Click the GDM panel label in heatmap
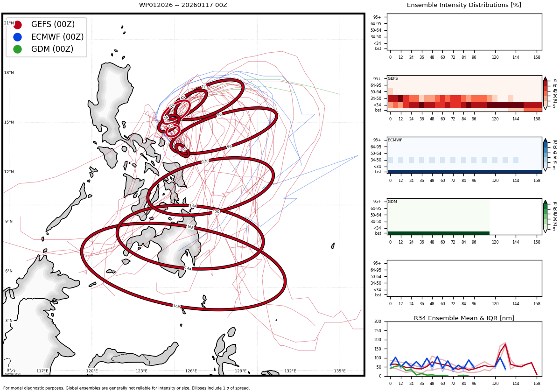This screenshot has width=560, height=392. 392,202
